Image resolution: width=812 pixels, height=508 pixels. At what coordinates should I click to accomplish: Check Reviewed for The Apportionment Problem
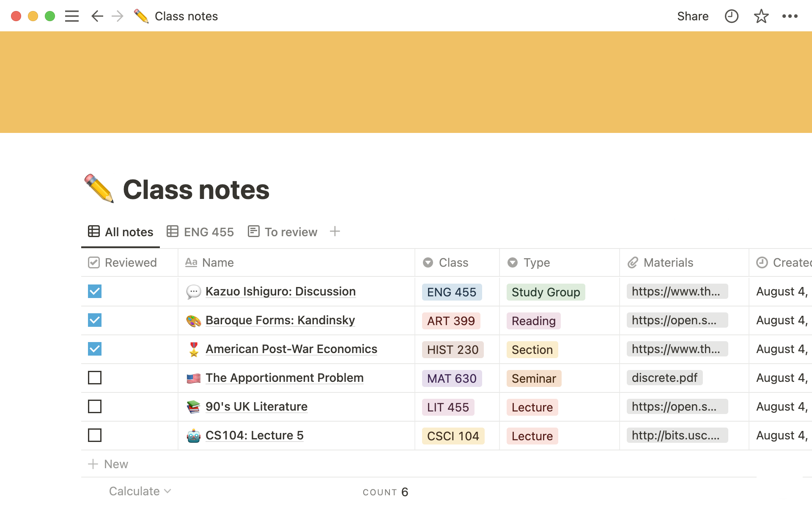point(95,378)
